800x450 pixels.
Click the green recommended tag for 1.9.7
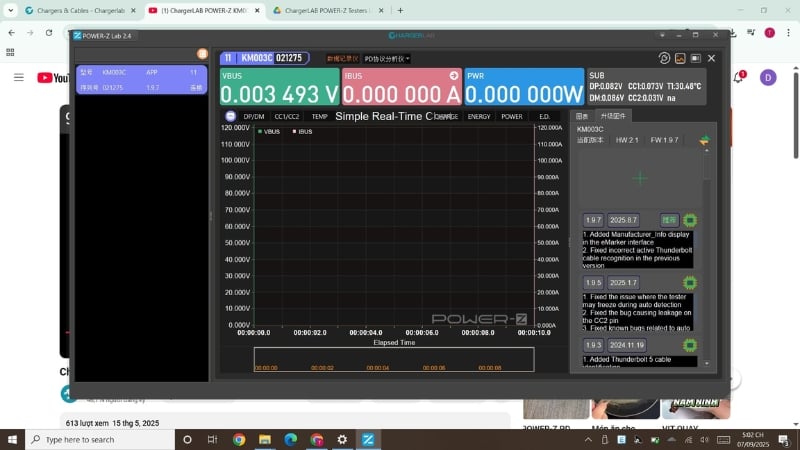pos(669,220)
